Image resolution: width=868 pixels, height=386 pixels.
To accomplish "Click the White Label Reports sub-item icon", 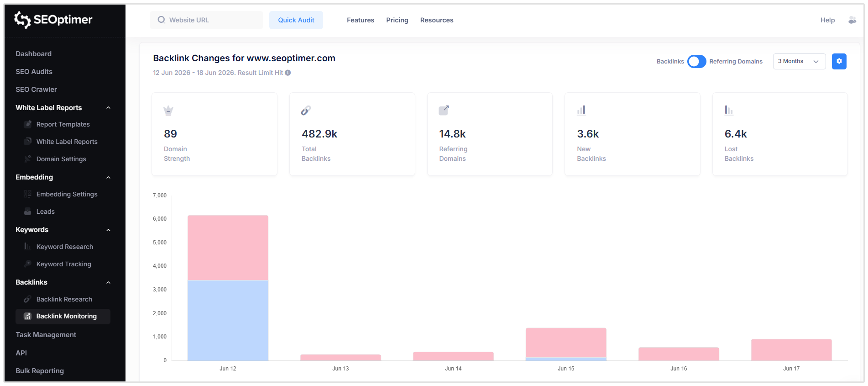I will [28, 142].
